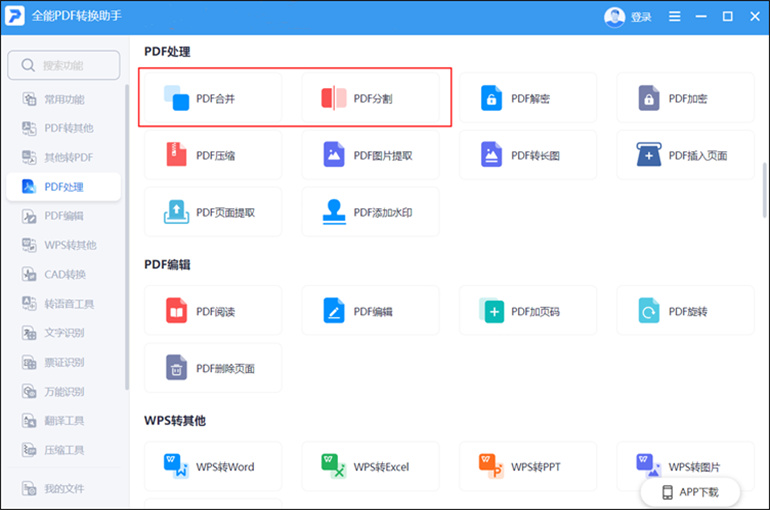Select PDF处理 in the sidebar
The image size is (770, 510).
coord(64,187)
